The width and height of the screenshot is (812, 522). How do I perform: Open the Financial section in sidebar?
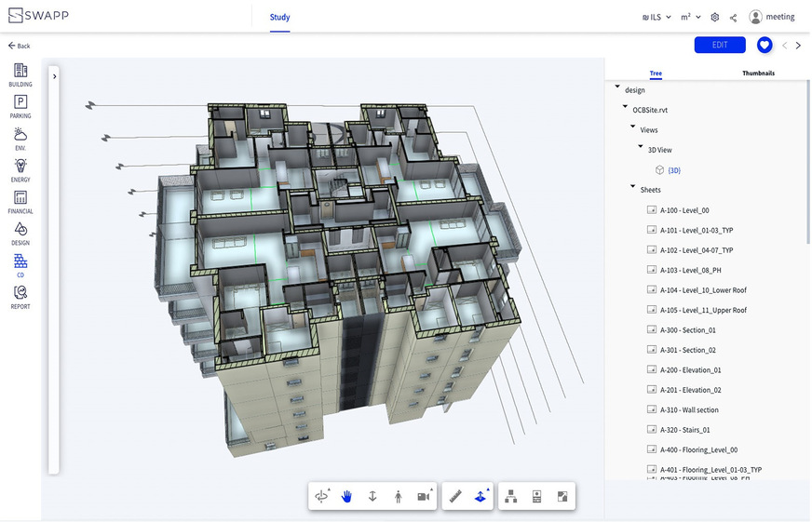point(20,202)
